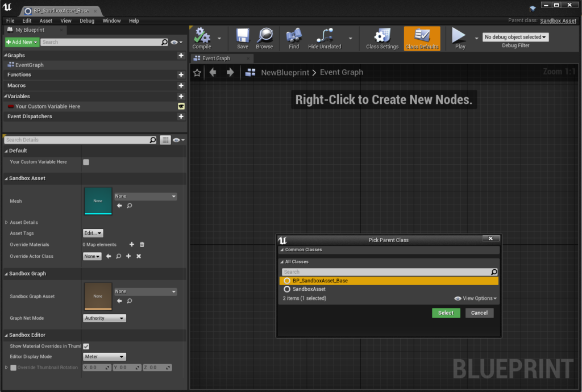Find the Mesh asset with the magnifier icon

click(130, 206)
